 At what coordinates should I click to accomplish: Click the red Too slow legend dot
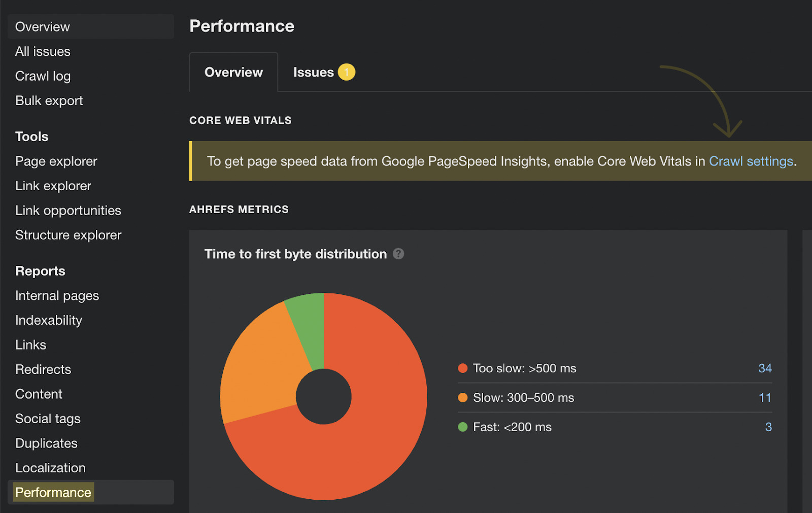pyautogui.click(x=462, y=368)
